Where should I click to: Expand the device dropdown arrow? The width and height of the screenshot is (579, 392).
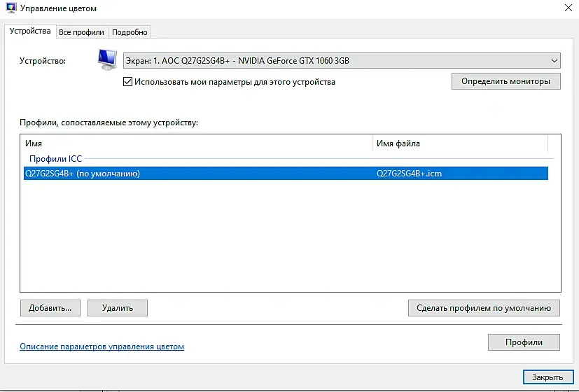pyautogui.click(x=554, y=61)
